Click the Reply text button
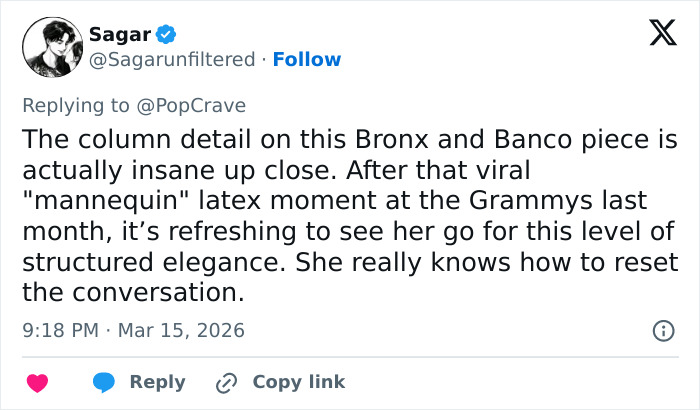 [157, 382]
